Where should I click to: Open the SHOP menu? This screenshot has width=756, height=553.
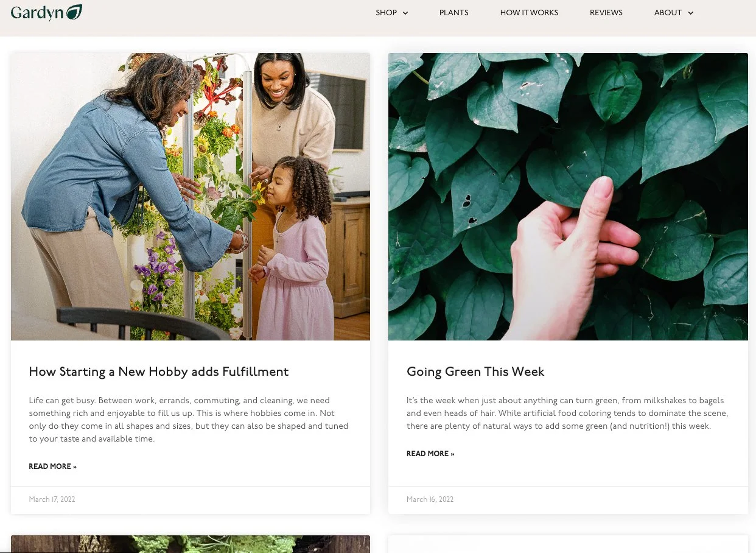[x=386, y=13]
